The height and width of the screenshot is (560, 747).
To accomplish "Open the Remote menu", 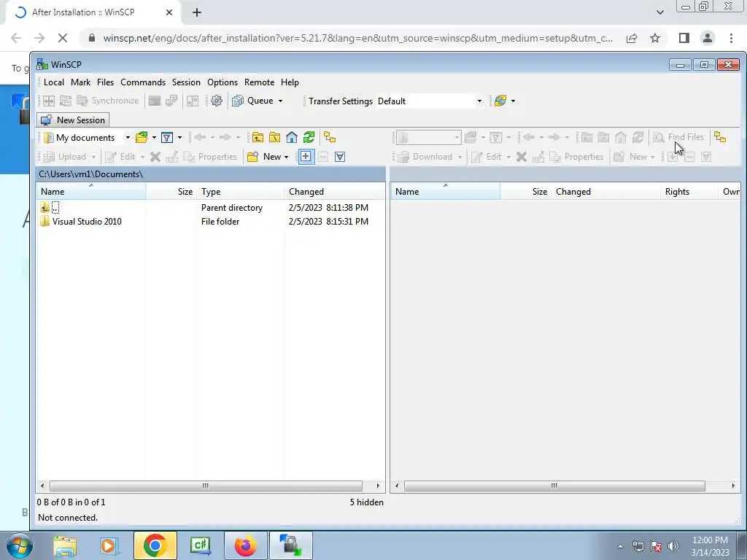I will (259, 82).
